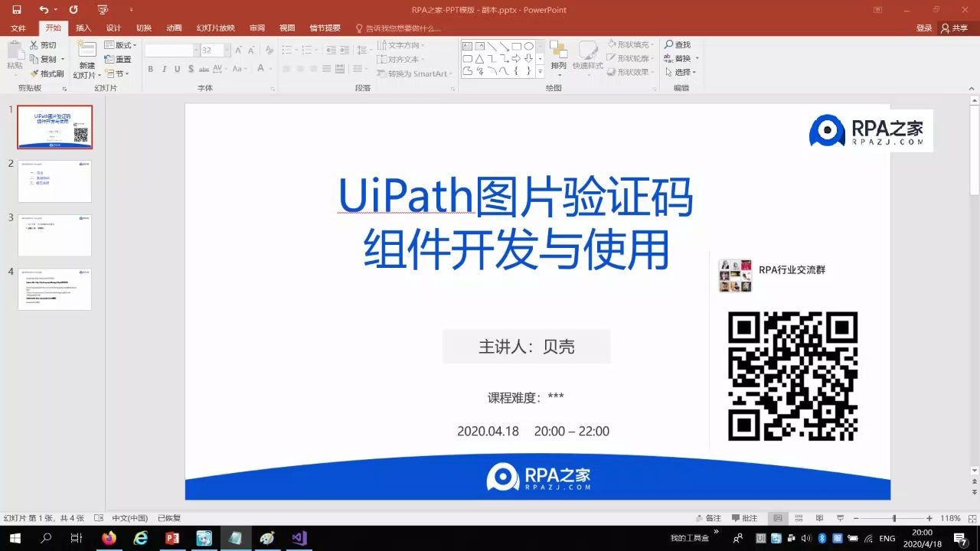The image size is (980, 551).
Task: Open the font dialog launcher
Action: tap(273, 88)
